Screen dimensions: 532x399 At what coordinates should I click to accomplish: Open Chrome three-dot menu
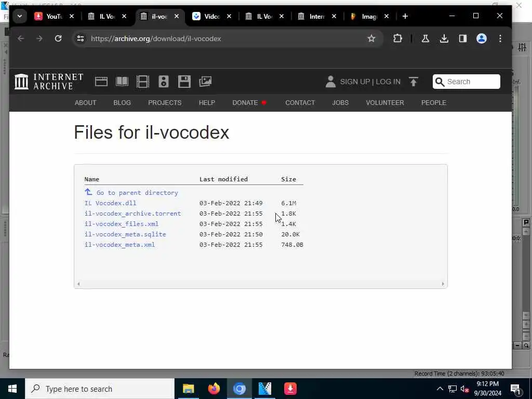click(500, 38)
